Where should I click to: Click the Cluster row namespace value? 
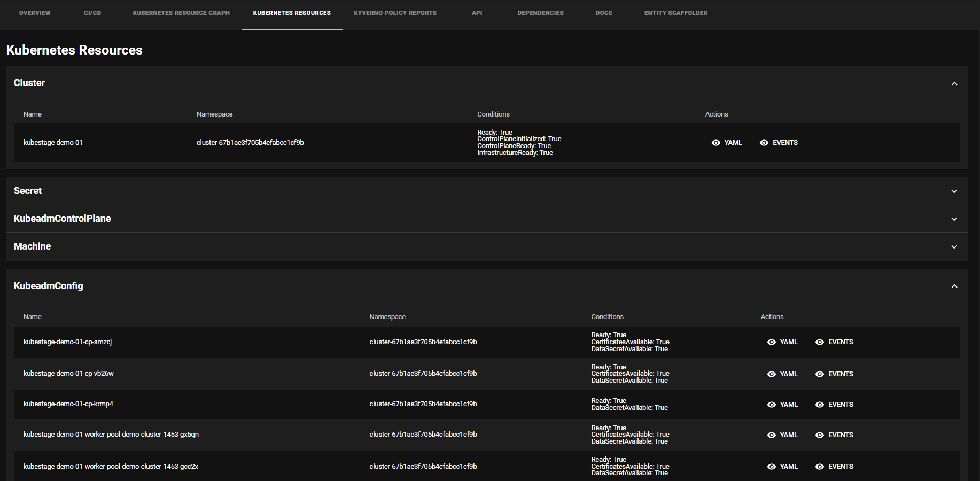(x=250, y=143)
